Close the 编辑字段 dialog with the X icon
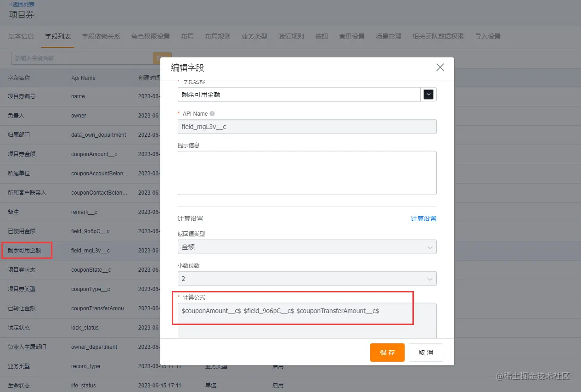Viewport: 581px width, 392px height. point(440,67)
